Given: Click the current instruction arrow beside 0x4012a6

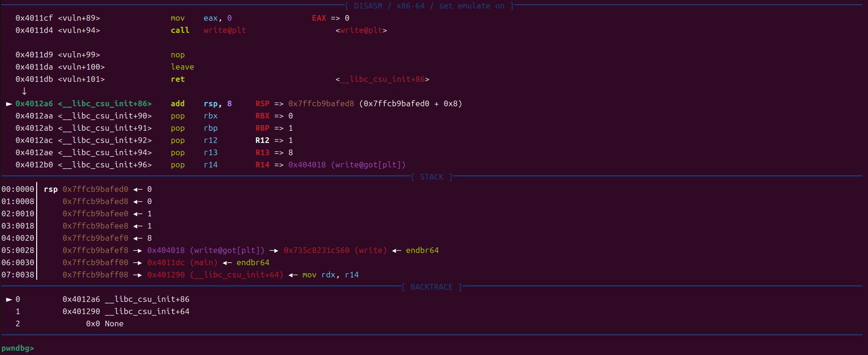Looking at the screenshot, I should click(9, 104).
